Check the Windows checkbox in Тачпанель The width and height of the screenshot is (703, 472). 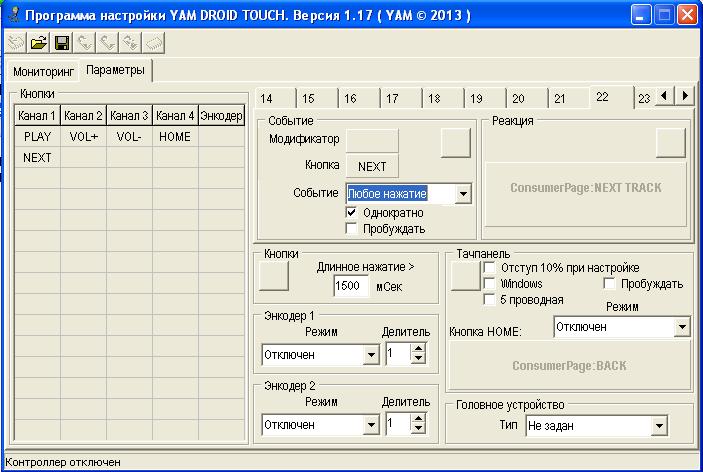point(489,283)
